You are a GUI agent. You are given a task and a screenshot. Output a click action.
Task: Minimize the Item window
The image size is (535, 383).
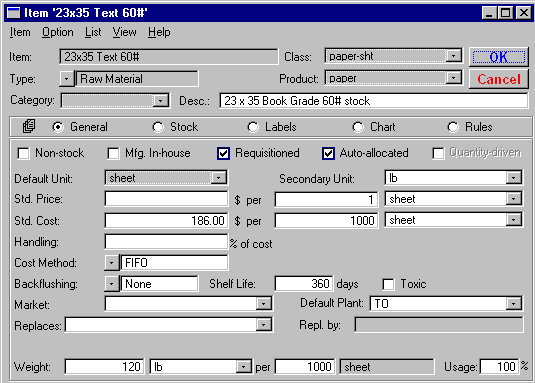click(x=489, y=13)
